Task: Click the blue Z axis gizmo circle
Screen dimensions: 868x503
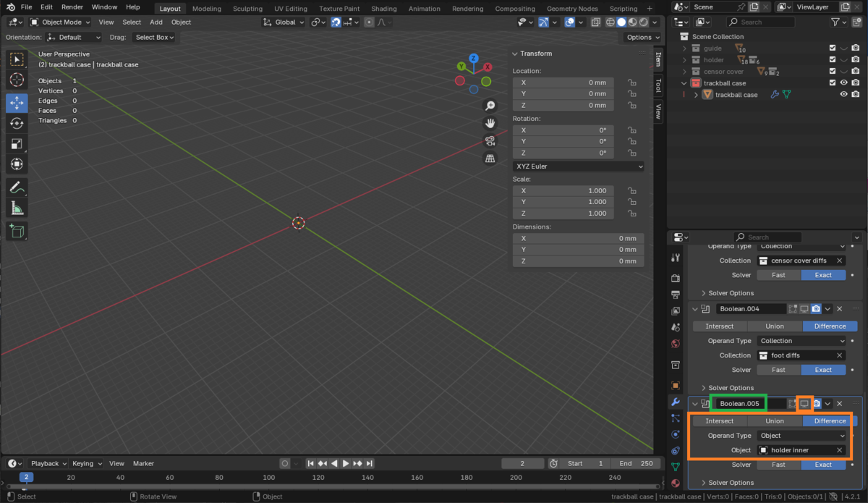Action: point(473,58)
